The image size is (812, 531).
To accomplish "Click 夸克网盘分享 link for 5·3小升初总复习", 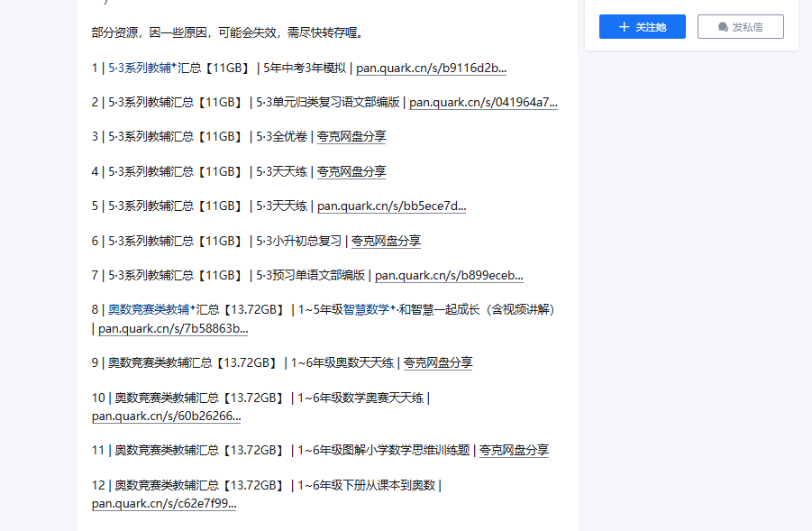I will (x=385, y=240).
